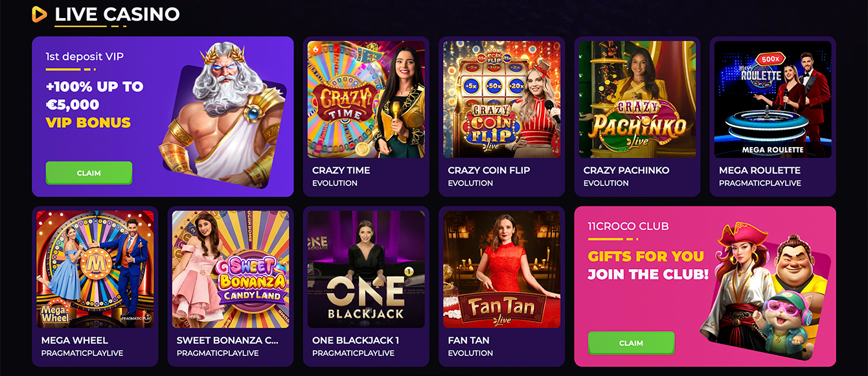Click the LIVE CASINO section heading

point(117,14)
